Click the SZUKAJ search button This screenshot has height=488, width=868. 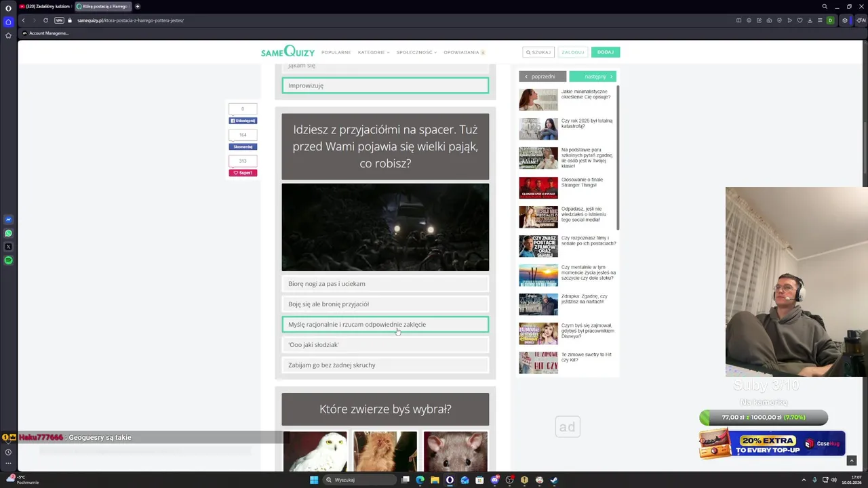coord(538,52)
